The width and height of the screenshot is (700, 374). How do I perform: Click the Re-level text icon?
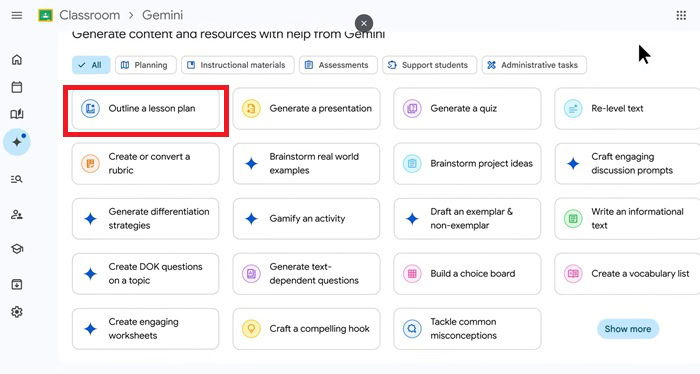click(573, 108)
